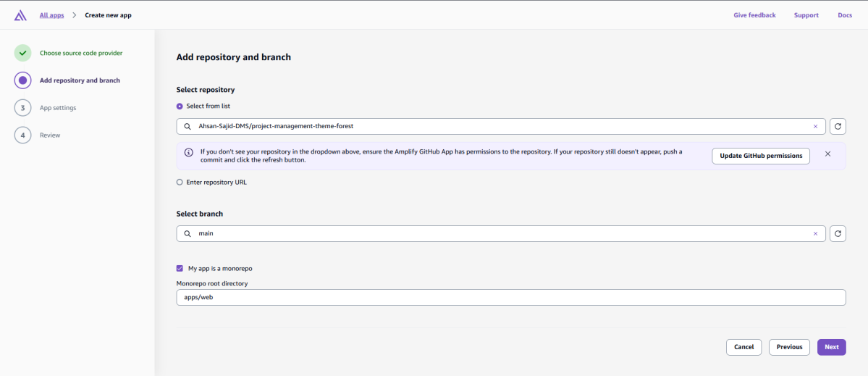868x376 pixels.
Task: Click the repository search magnifier icon
Action: coord(187,126)
